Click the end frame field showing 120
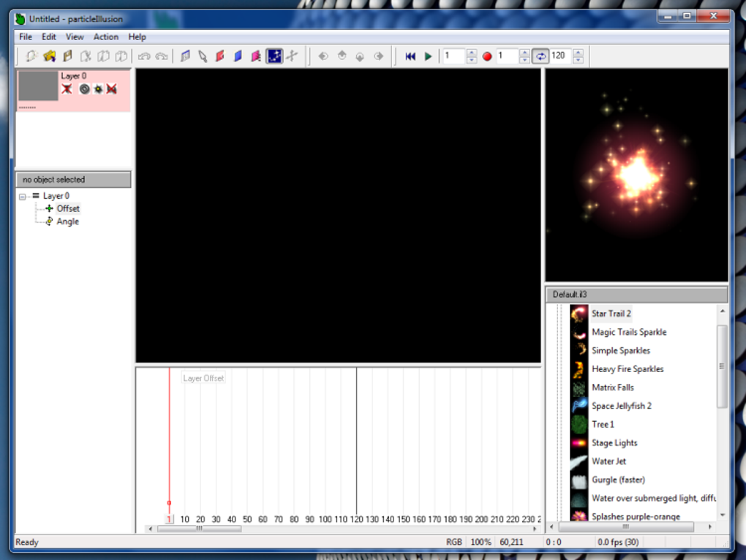 561,56
